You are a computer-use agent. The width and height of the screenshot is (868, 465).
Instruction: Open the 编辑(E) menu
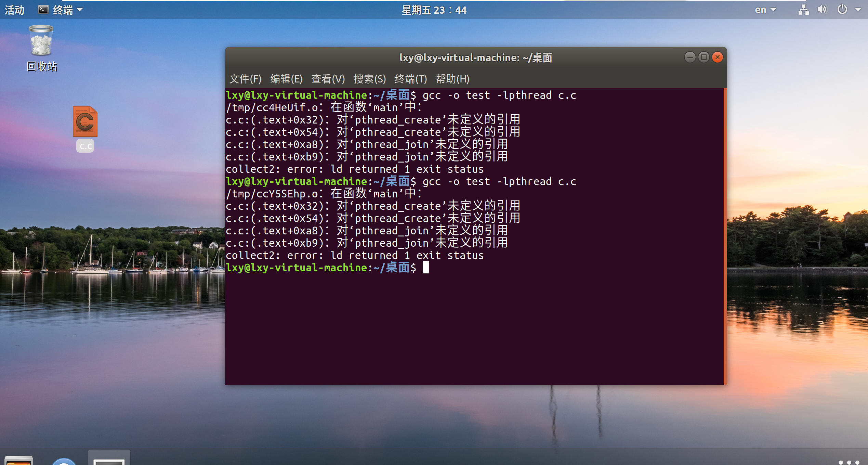(286, 79)
